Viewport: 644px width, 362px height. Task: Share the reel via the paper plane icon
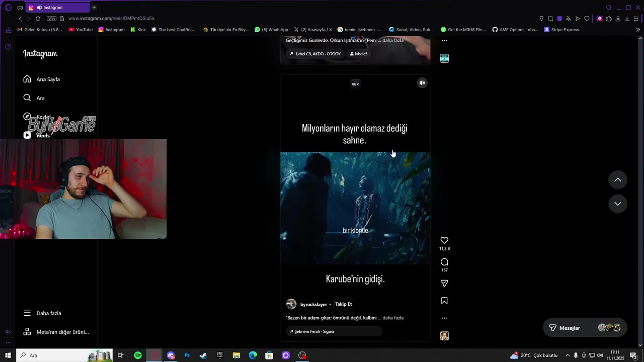point(444,283)
